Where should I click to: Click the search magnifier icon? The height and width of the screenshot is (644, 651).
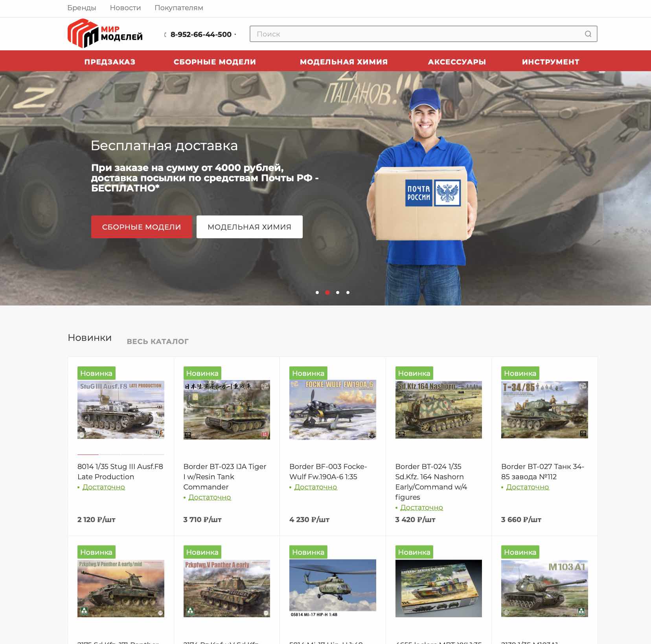588,34
